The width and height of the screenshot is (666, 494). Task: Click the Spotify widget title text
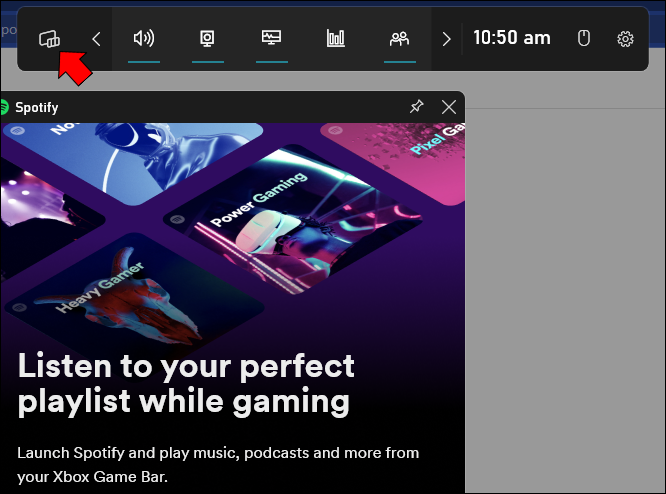pyautogui.click(x=37, y=107)
